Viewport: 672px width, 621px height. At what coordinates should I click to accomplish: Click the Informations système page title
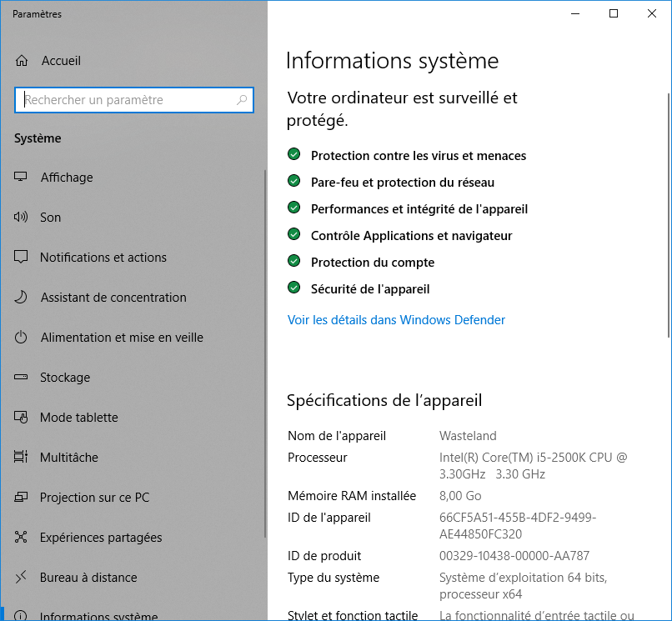(x=392, y=60)
